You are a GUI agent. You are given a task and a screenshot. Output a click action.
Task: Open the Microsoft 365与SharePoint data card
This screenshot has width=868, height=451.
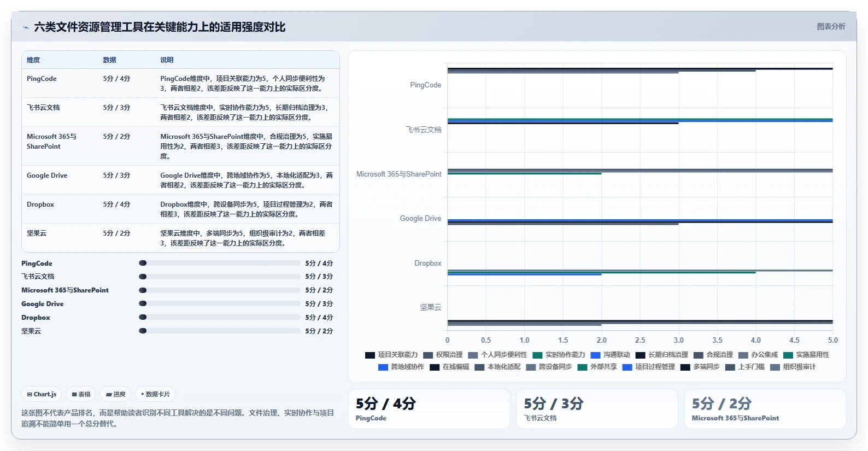(765, 409)
